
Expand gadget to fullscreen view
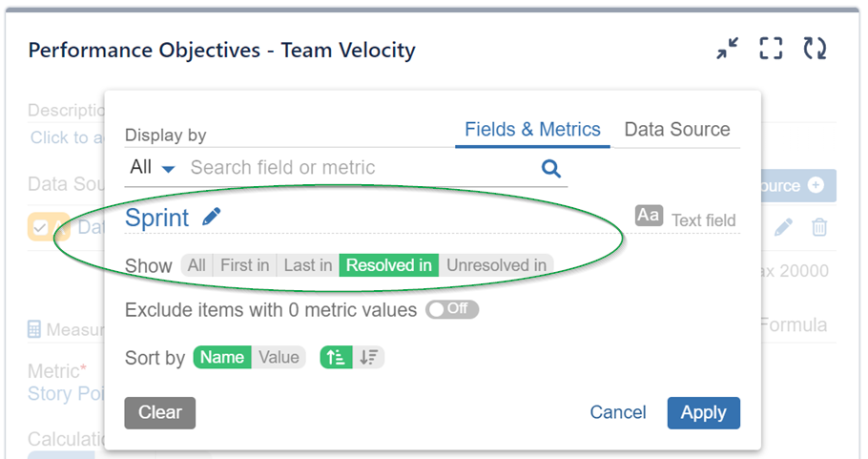point(771,50)
